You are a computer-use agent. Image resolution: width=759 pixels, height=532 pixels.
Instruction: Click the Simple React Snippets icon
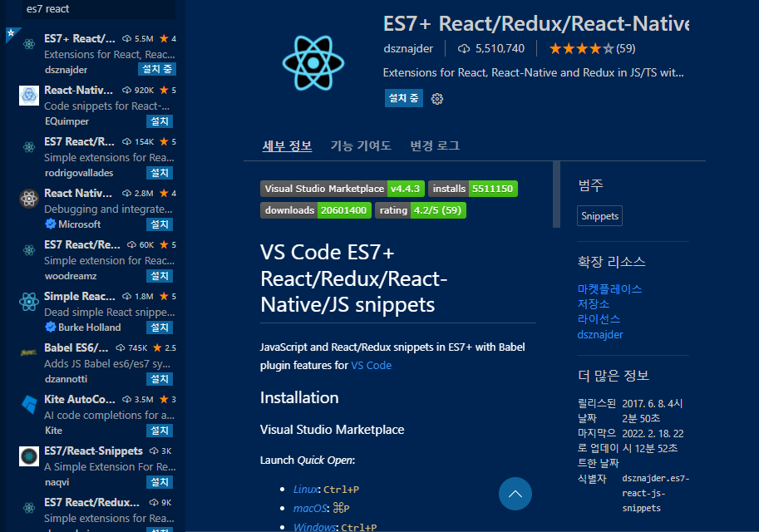pyautogui.click(x=29, y=302)
